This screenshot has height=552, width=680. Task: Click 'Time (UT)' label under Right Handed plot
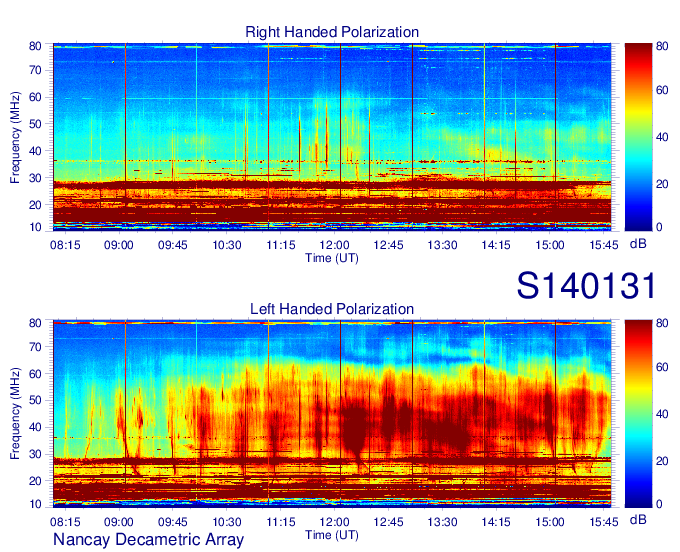332,258
